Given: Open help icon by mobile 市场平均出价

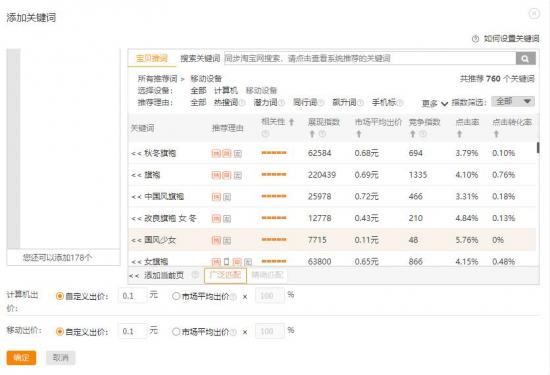Looking at the screenshot, I should pyautogui.click(x=234, y=332).
